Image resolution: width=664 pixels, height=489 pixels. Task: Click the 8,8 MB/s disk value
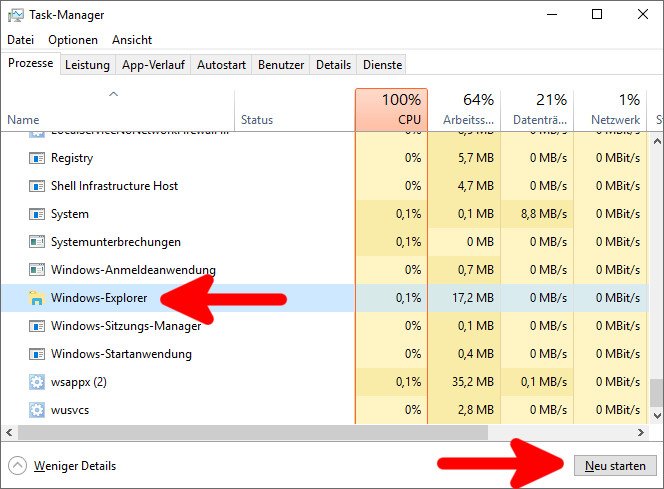tap(544, 214)
